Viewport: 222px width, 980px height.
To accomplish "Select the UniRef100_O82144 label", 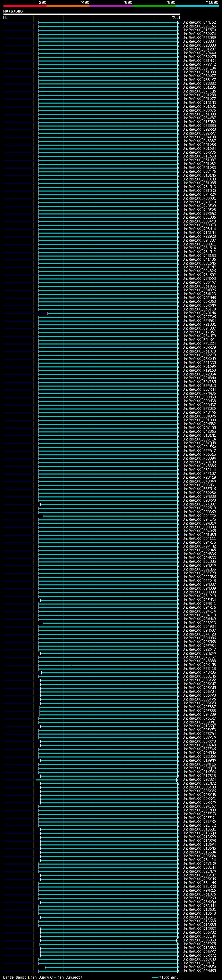I will (x=199, y=470).
